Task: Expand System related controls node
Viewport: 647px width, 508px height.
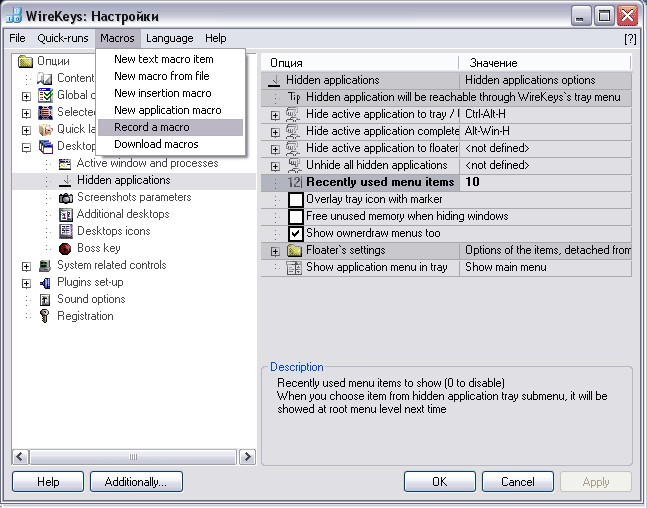Action: click(26, 266)
